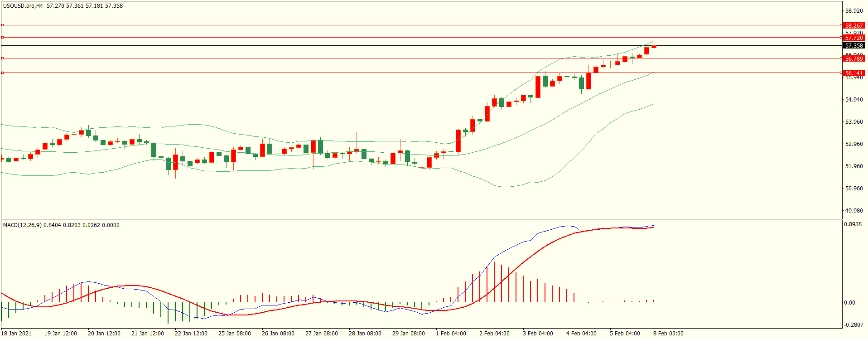868x339 pixels.
Task: Click the 8 Feb 00:00 time label
Action: 668,334
